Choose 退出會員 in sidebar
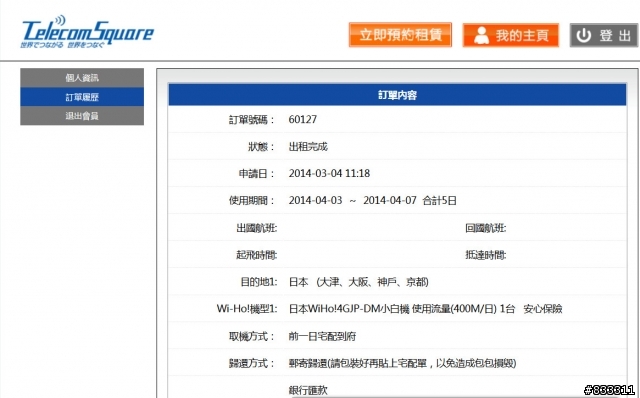Screen dimensions: 640x398 pyautogui.click(x=82, y=116)
